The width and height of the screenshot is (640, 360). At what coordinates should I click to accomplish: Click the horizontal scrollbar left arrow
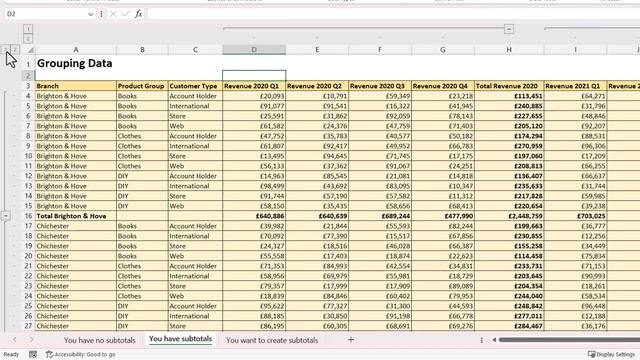(494, 340)
